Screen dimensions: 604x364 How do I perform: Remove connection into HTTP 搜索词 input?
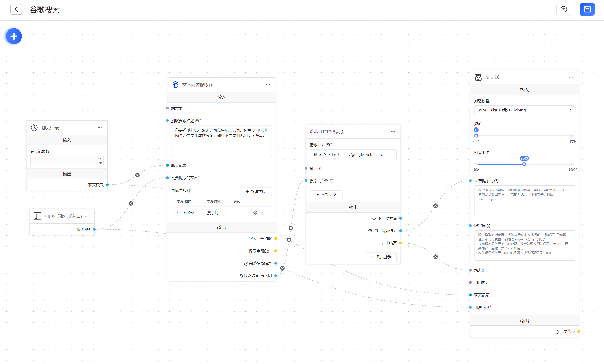coord(291,228)
